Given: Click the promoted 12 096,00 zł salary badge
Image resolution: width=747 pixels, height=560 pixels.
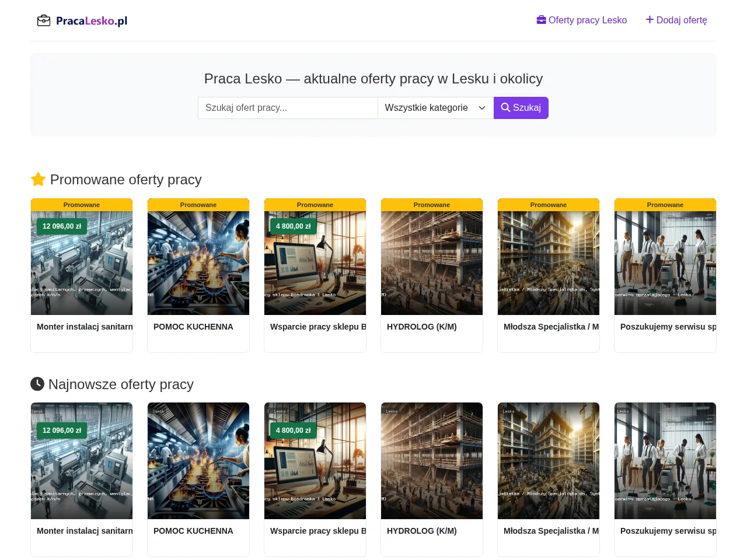Looking at the screenshot, I should point(62,226).
